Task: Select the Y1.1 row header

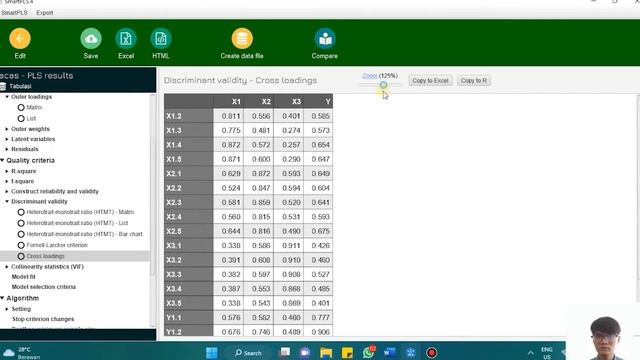Action: pyautogui.click(x=189, y=318)
